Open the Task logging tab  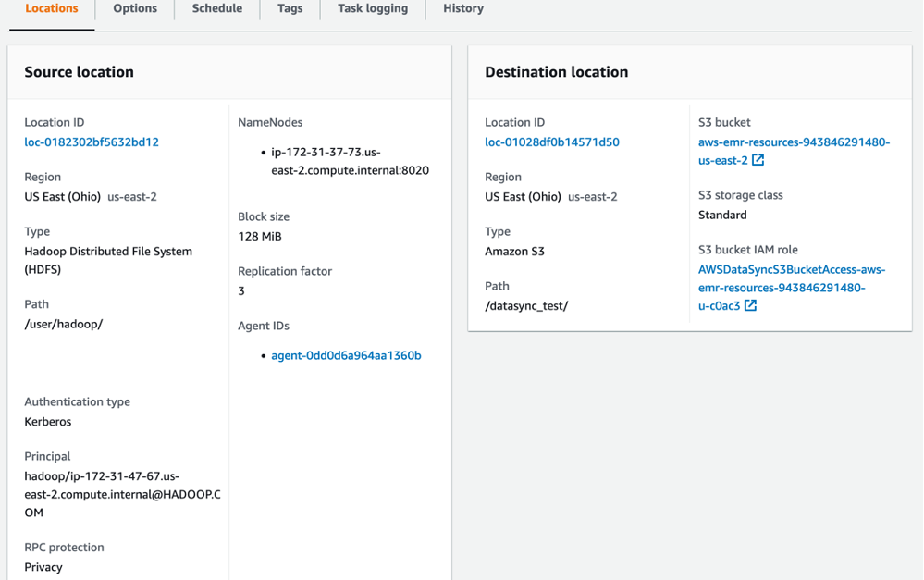click(372, 9)
